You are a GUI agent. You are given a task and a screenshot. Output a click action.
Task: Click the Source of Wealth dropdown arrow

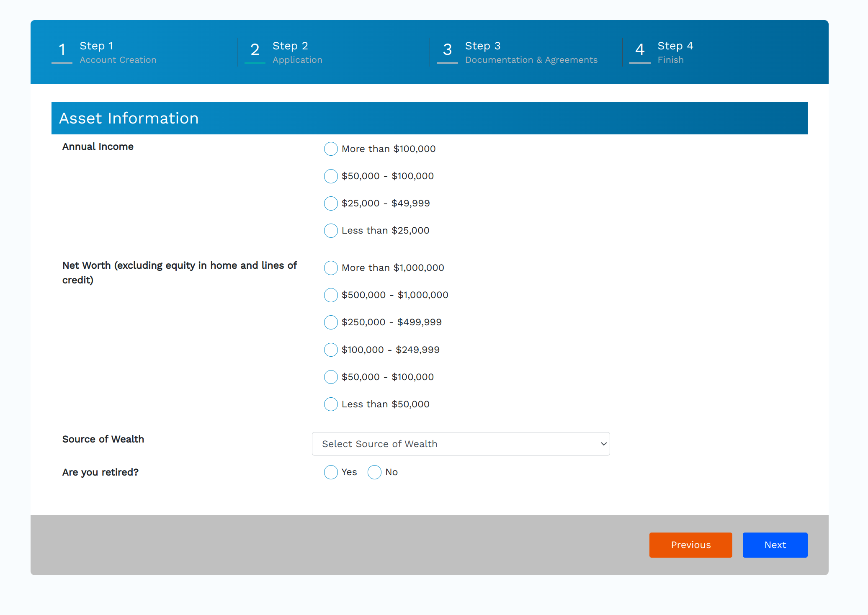603,444
